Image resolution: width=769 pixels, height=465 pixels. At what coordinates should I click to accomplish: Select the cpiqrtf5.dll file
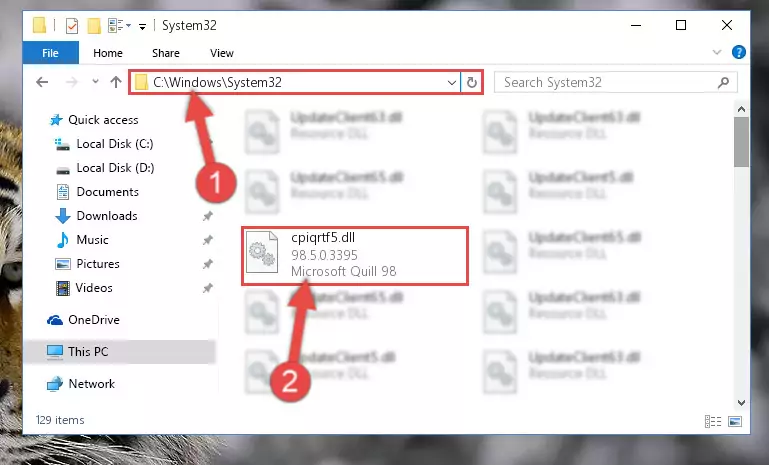(x=354, y=256)
